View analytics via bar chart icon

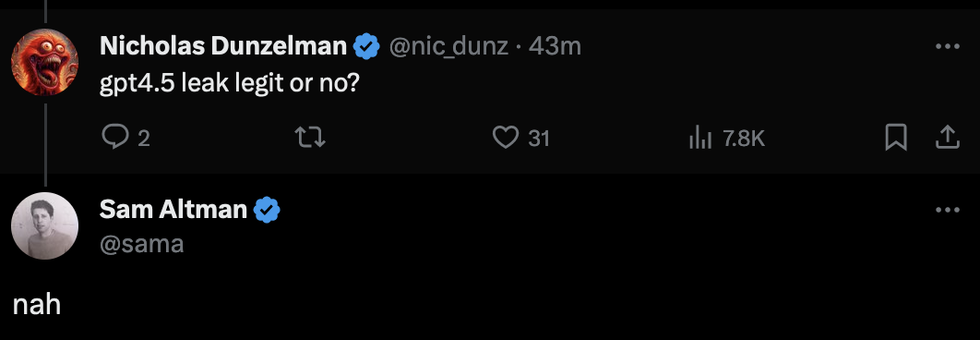[x=700, y=137]
